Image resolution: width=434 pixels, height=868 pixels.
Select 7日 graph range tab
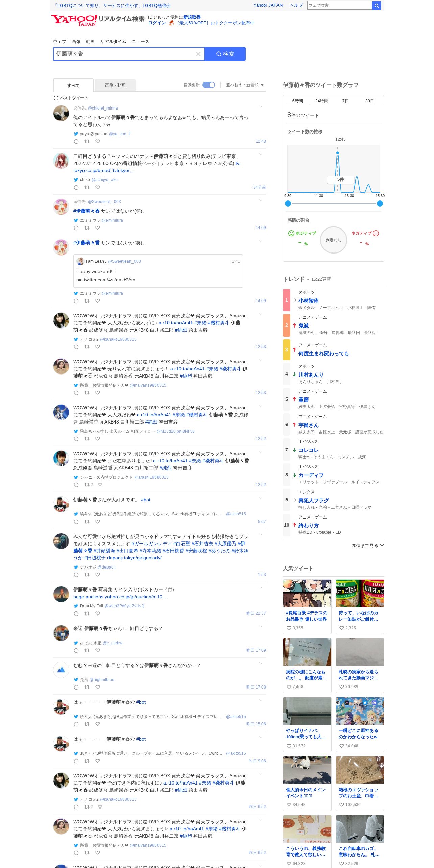(345, 101)
